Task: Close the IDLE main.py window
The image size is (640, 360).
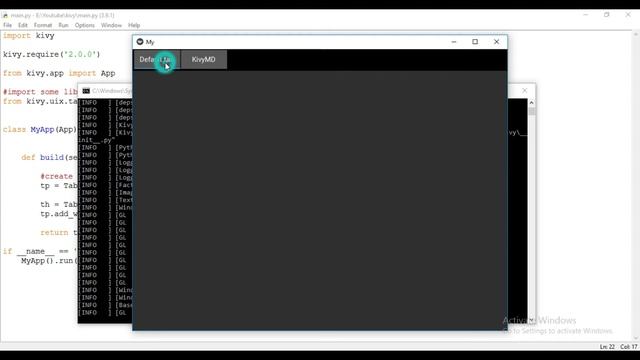Action: (x=628, y=15)
